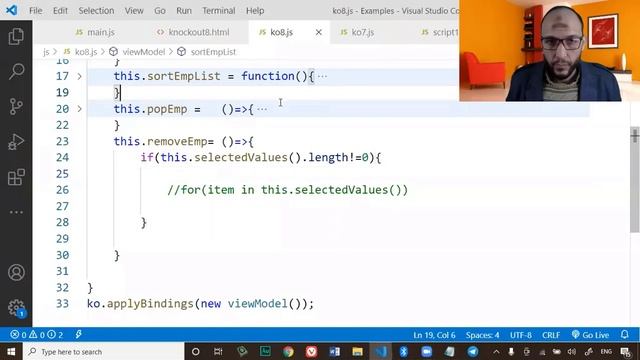The width and height of the screenshot is (640, 360).
Task: Open Google Chrome from taskbar
Action: (x=288, y=351)
